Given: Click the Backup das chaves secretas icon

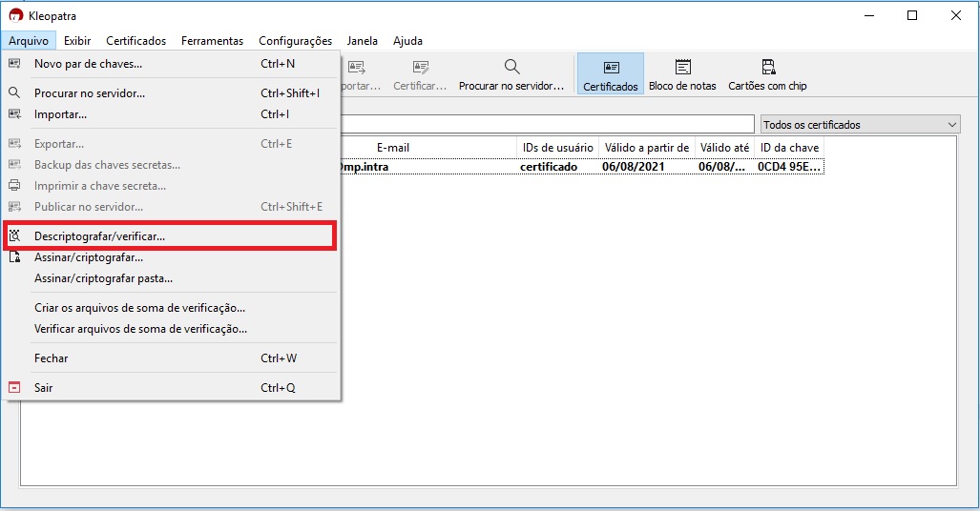Looking at the screenshot, I should click(x=14, y=165).
